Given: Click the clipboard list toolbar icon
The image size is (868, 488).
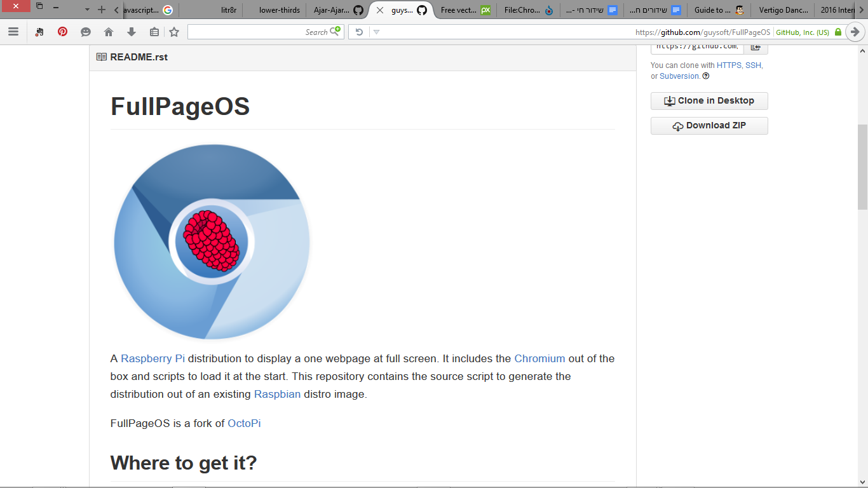Looking at the screenshot, I should click(x=154, y=32).
